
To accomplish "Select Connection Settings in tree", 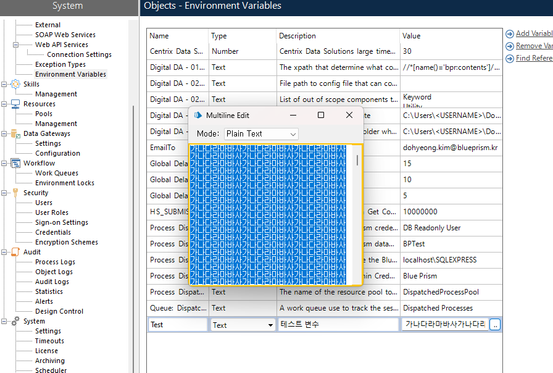I will (79, 55).
